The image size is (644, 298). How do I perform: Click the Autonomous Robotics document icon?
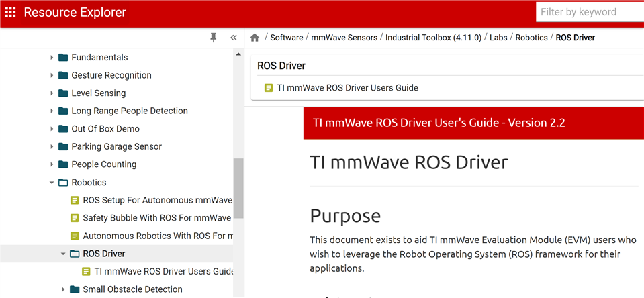(75, 236)
